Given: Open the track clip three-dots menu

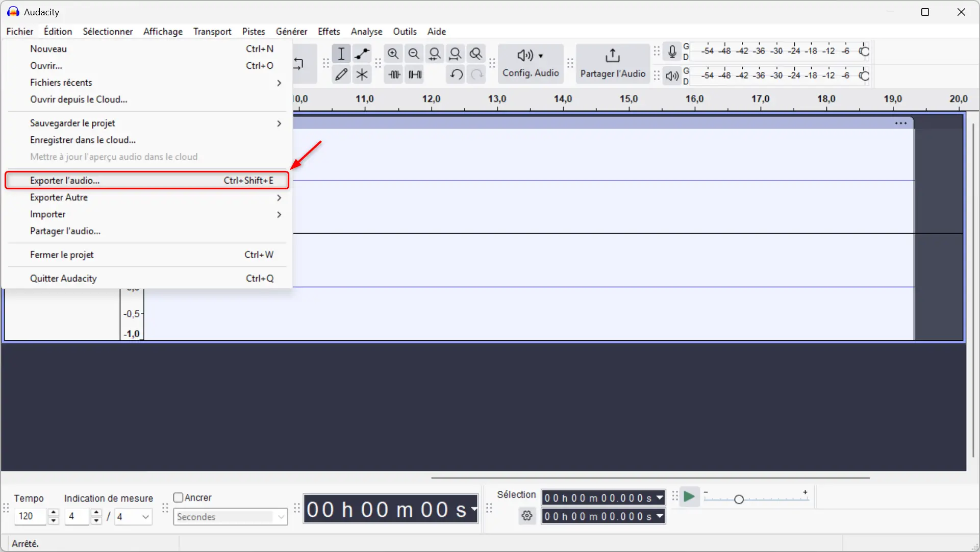Looking at the screenshot, I should coord(901,123).
